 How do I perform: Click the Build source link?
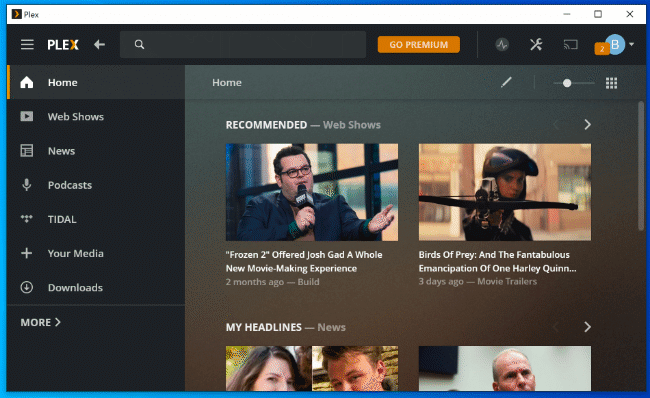tap(308, 282)
